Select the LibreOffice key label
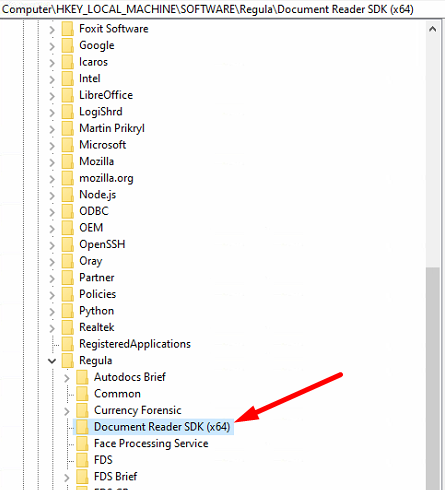Viewport: 445px width, 490px height. click(106, 95)
